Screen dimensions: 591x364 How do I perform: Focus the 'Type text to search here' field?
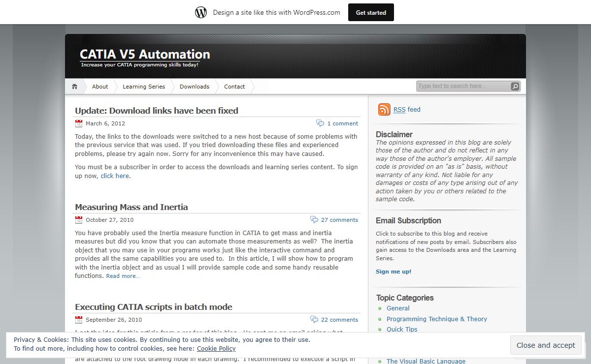click(463, 87)
